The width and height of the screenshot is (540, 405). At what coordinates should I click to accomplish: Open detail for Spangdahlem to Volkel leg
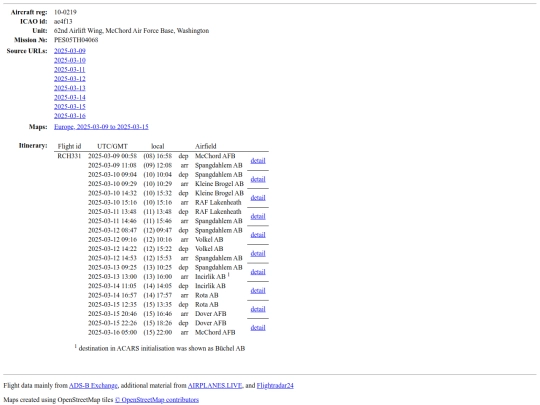(x=258, y=235)
